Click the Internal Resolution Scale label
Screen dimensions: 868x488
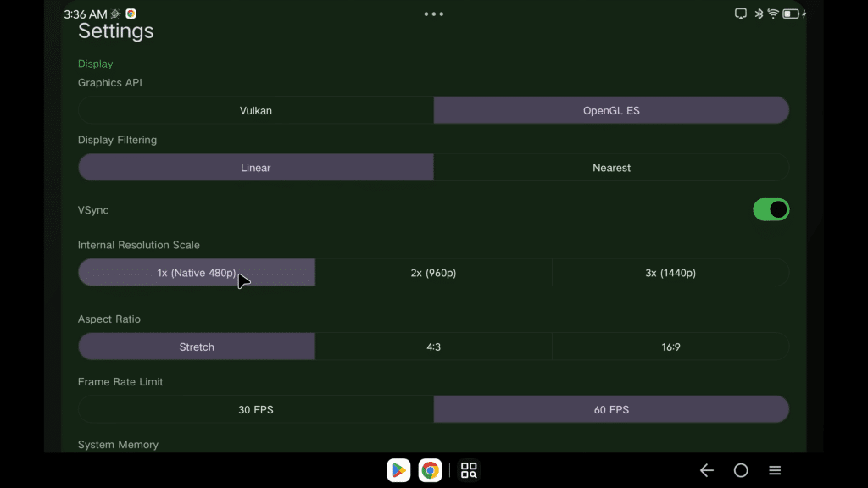tap(138, 245)
